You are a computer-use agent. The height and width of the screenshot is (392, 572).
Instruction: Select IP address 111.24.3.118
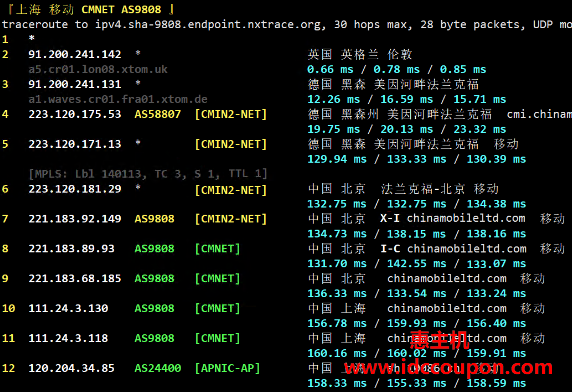68,338
